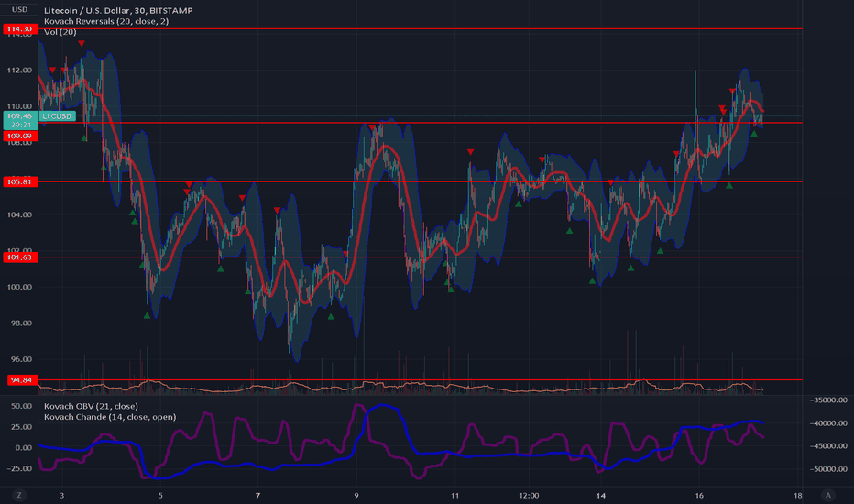The width and height of the screenshot is (854, 504).
Task: Click the 12:00 time axis label
Action: point(529,495)
